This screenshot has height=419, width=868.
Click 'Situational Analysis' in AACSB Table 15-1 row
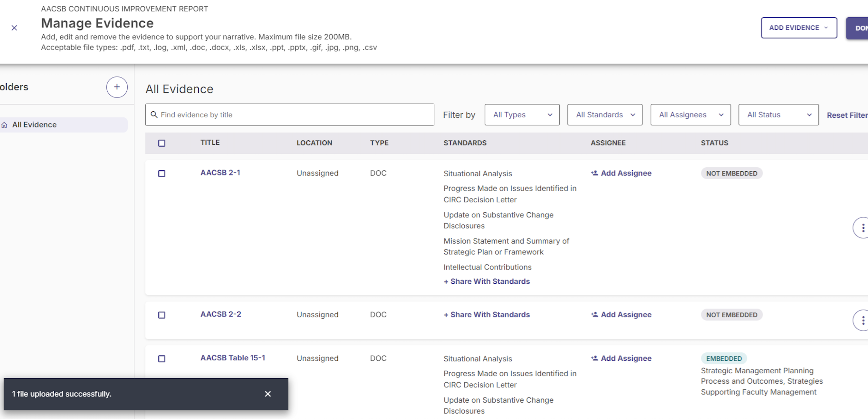[x=478, y=359]
